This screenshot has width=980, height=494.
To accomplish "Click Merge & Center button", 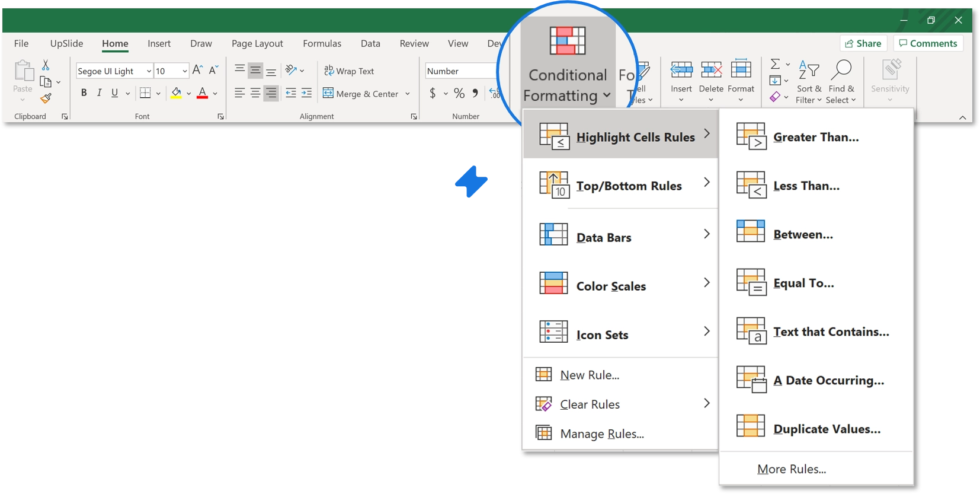I will (360, 94).
